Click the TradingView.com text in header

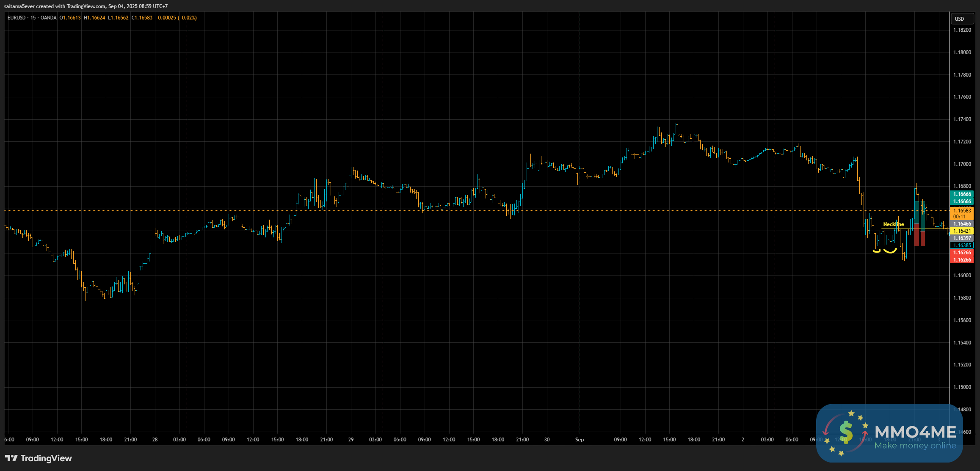[86, 6]
